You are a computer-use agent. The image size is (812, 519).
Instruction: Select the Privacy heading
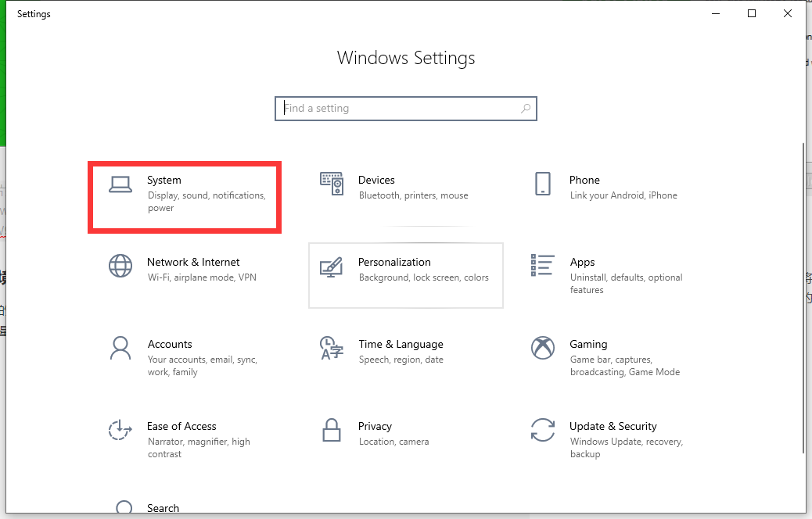[375, 426]
